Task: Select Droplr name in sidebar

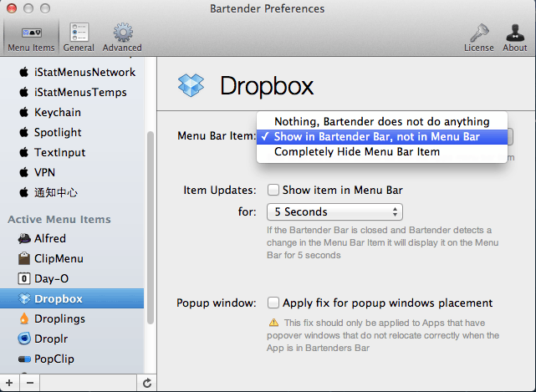Action: pyautogui.click(x=51, y=339)
